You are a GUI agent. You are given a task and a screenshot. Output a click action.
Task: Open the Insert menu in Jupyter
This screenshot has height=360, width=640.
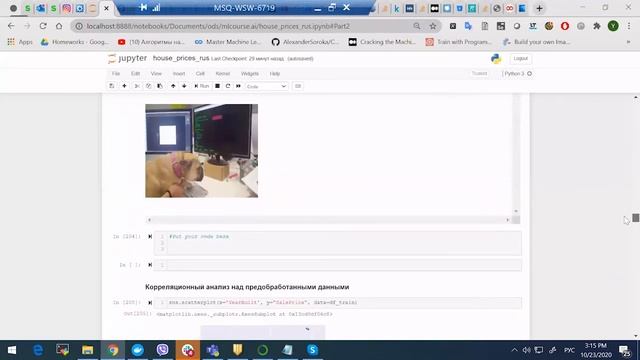coord(179,73)
